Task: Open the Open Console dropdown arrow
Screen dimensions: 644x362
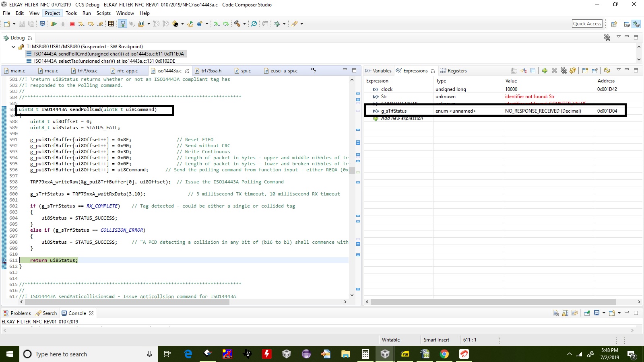Action: [x=619, y=313]
